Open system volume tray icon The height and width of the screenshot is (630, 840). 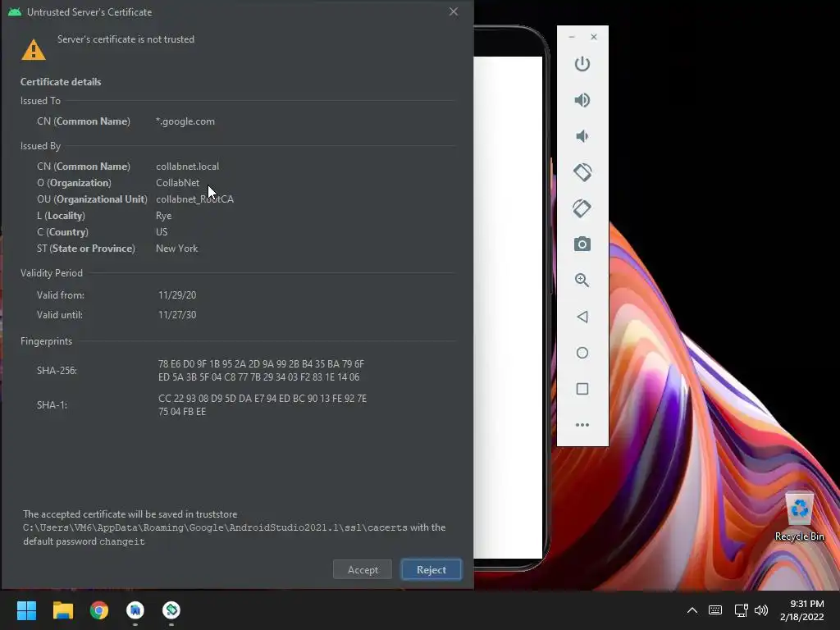click(761, 610)
